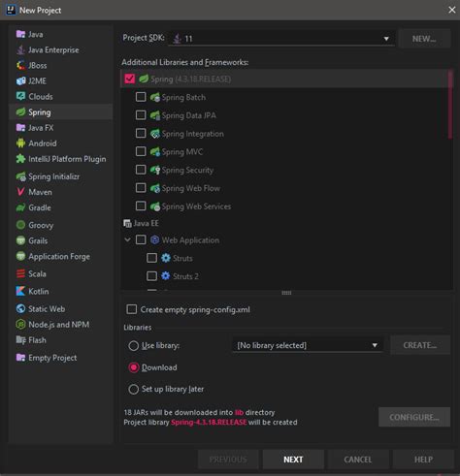Click the Java Enterprise icon
The width and height of the screenshot is (460, 476).
[x=20, y=49]
